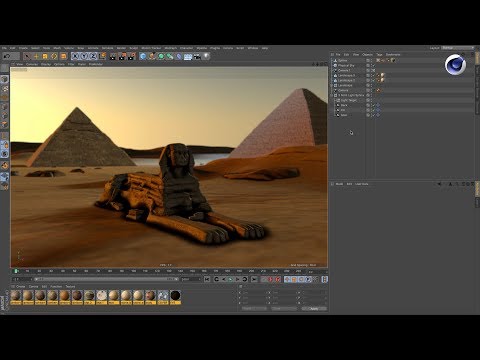480x360 pixels.
Task: Open the viewport Cameras menu
Action: click(x=32, y=64)
